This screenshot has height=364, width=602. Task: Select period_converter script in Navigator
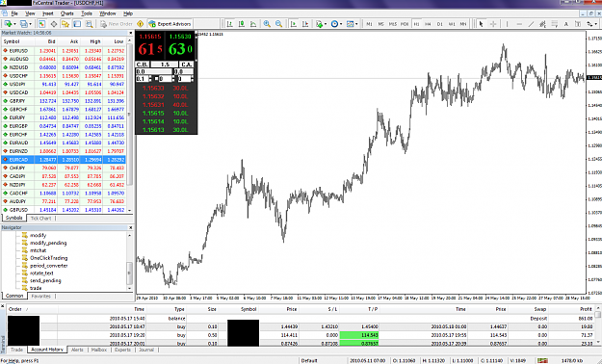pyautogui.click(x=49, y=266)
